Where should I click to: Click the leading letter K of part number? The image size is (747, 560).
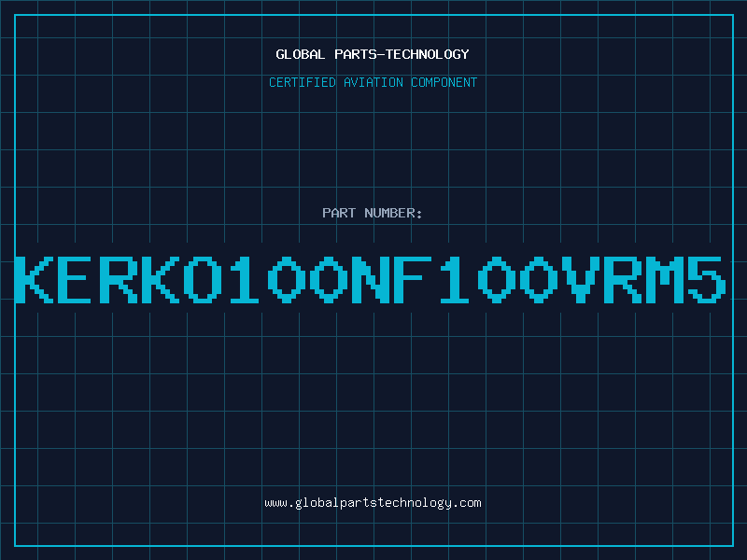35,279
